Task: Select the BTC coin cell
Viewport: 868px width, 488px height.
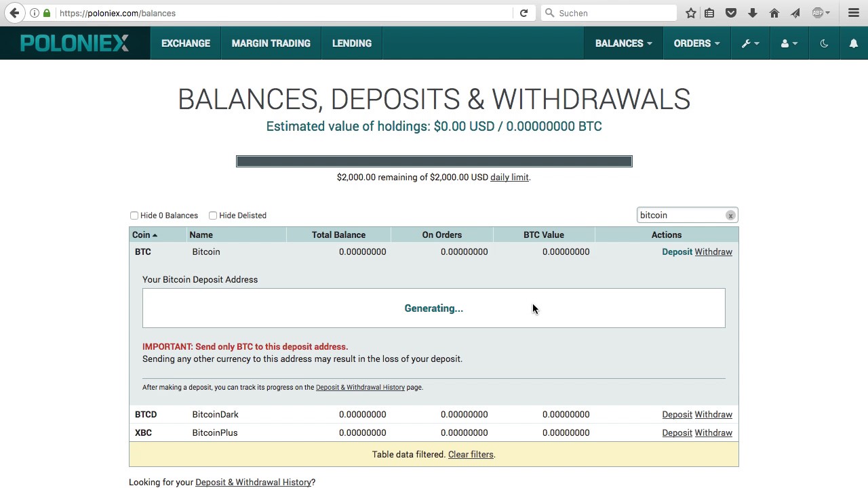Action: [157, 251]
